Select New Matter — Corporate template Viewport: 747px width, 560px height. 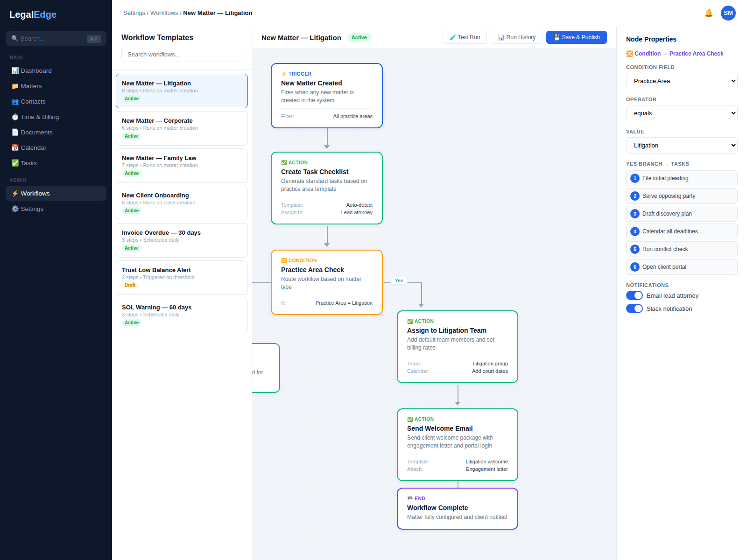point(182,128)
